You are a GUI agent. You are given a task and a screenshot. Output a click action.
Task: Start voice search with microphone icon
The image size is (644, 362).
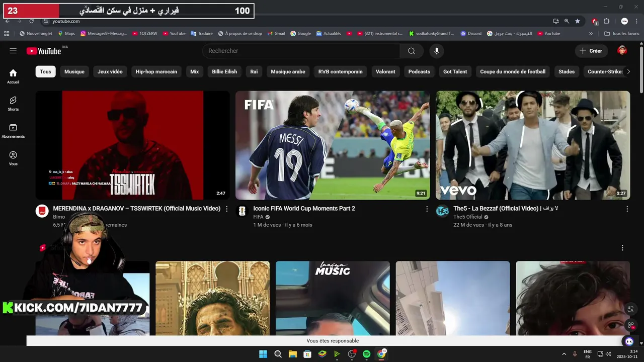437,51
